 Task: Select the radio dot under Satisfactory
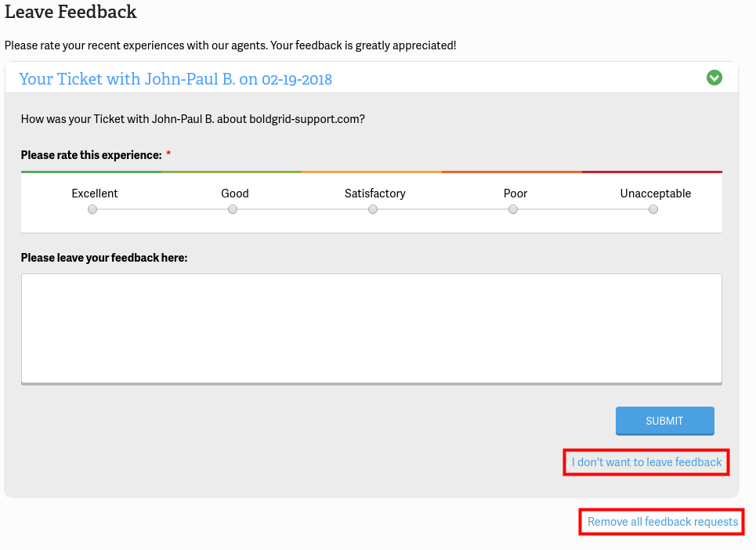click(x=373, y=209)
